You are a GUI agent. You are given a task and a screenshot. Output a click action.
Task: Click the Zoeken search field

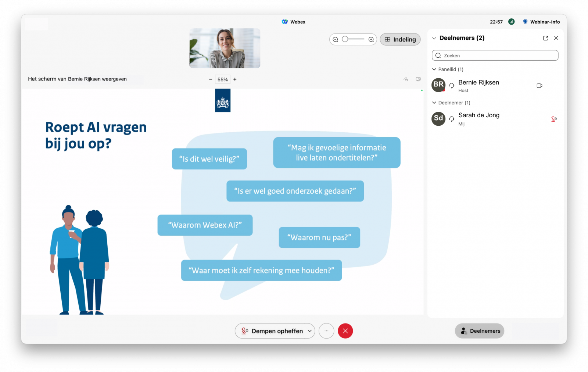(495, 55)
